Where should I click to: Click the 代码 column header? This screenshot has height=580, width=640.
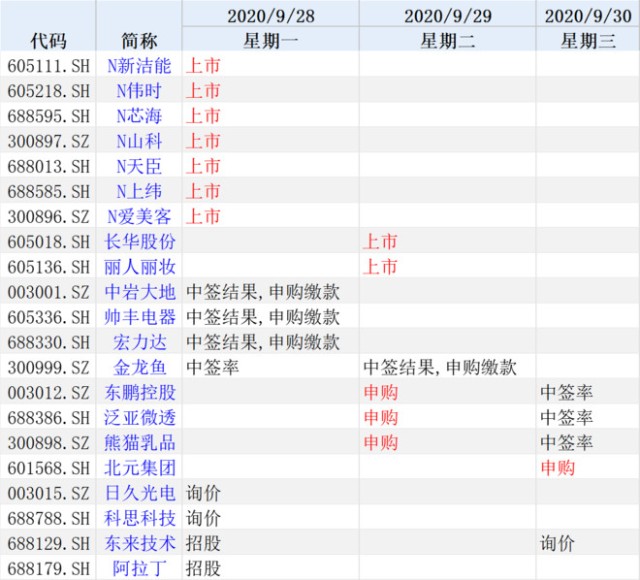coord(48,39)
